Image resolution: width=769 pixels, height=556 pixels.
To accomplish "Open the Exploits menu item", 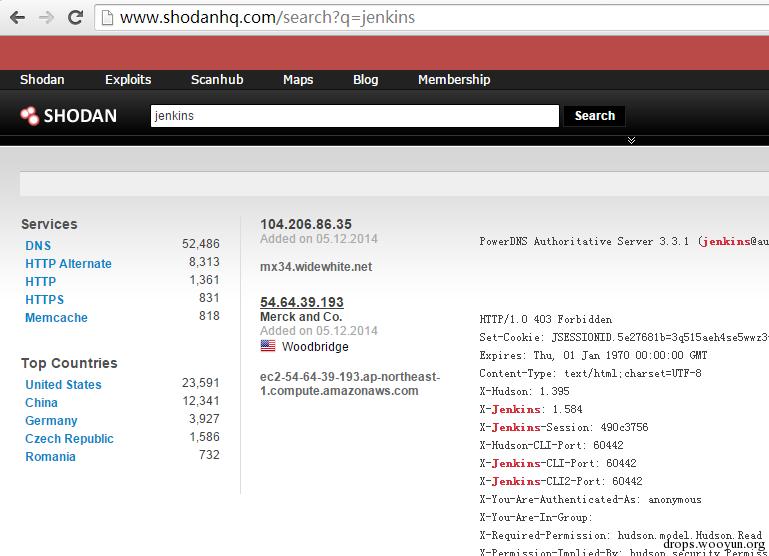I will click(x=128, y=79).
